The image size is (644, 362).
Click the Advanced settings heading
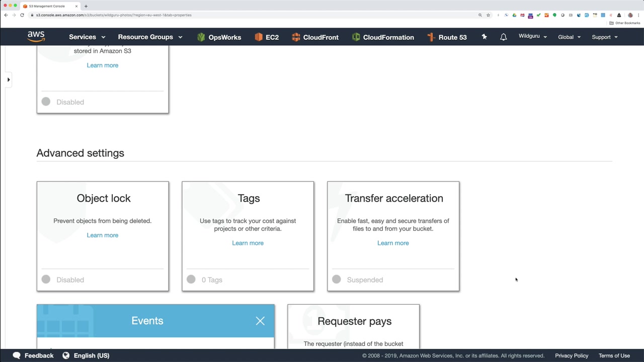[x=80, y=153]
